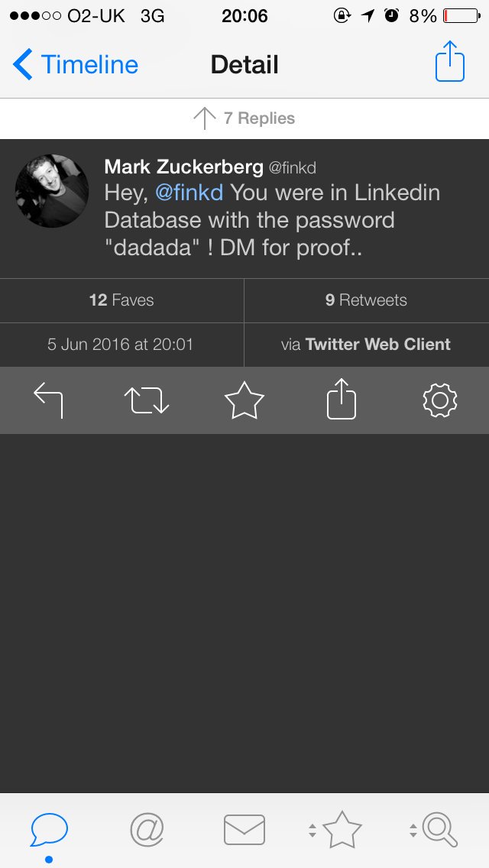
Task: Favorite the tweet with the star icon
Action: [x=244, y=400]
